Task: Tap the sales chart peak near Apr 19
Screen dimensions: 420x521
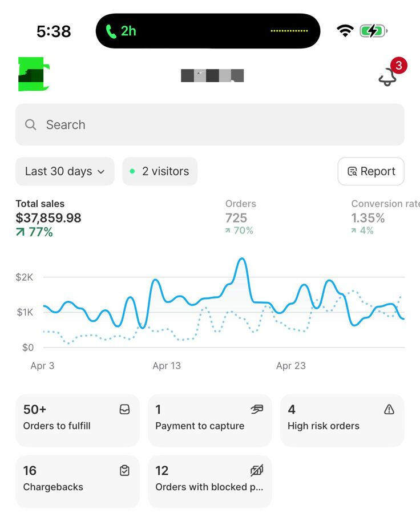Action: 242,260
